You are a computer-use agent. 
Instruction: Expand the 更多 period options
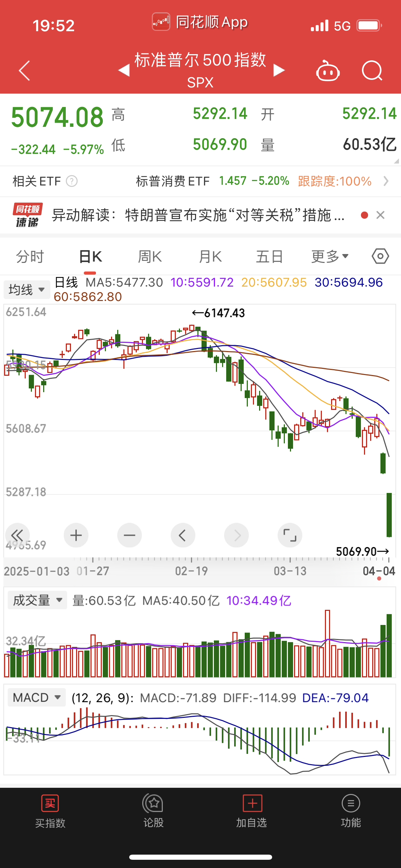(330, 256)
